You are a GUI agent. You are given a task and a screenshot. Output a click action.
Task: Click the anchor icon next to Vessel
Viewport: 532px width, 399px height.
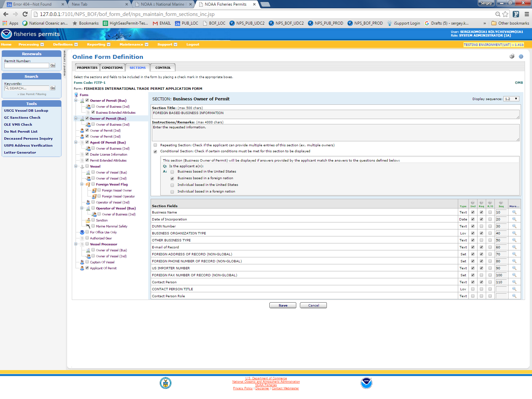coord(82,167)
